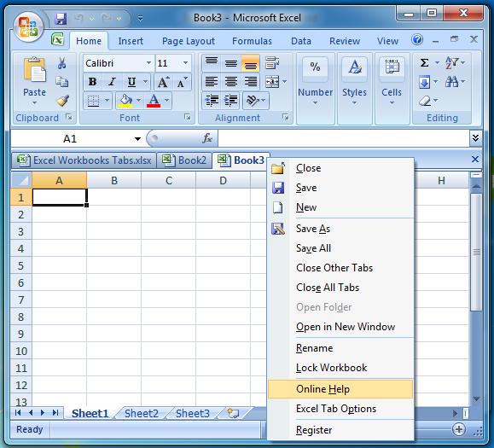
Task: Open the Book2 workbook tab
Action: (x=184, y=160)
